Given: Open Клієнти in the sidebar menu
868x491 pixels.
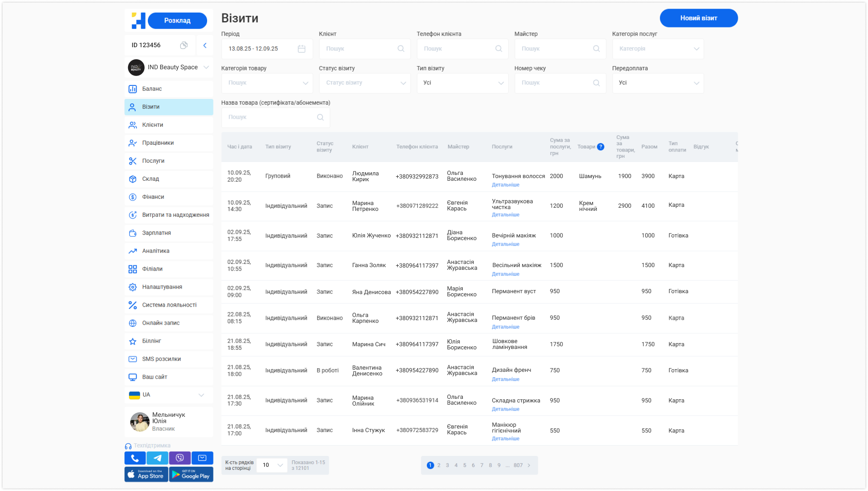Looking at the screenshot, I should pos(169,125).
